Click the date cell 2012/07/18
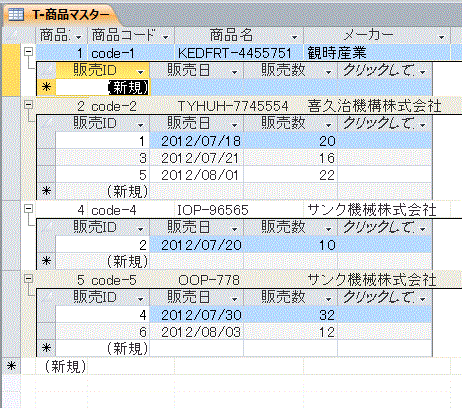This screenshot has width=462, height=408. pos(197,141)
